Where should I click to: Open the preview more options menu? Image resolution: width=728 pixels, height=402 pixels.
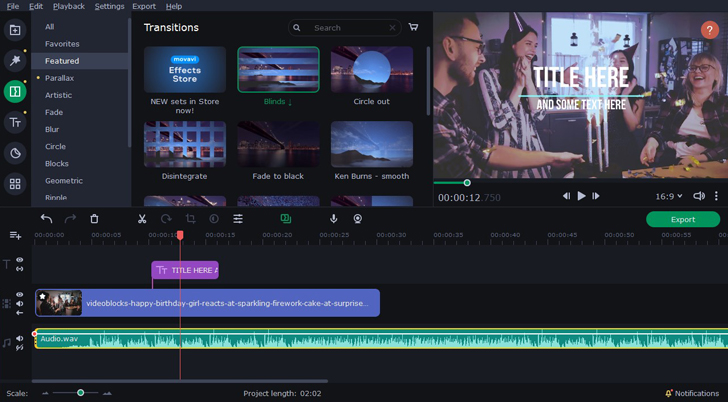[x=716, y=196]
